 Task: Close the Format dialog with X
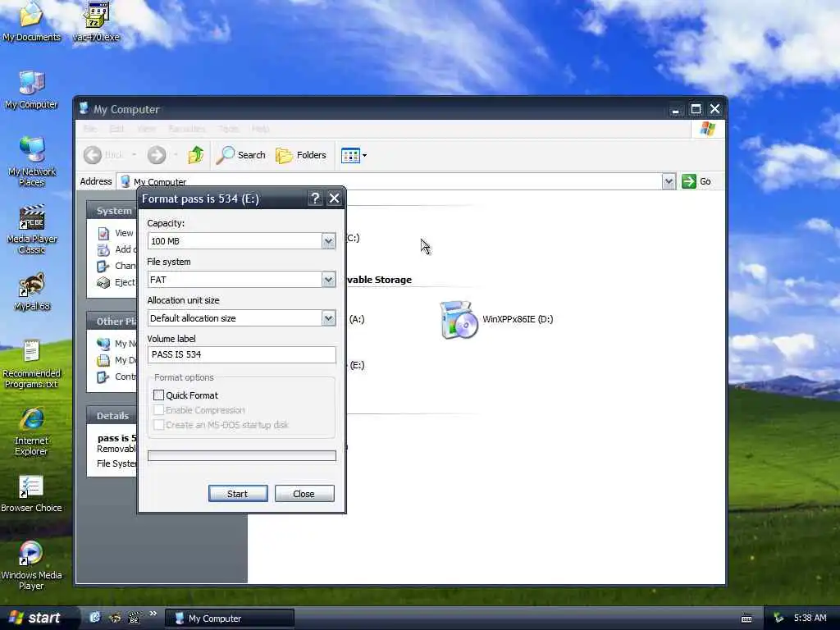[x=335, y=199]
